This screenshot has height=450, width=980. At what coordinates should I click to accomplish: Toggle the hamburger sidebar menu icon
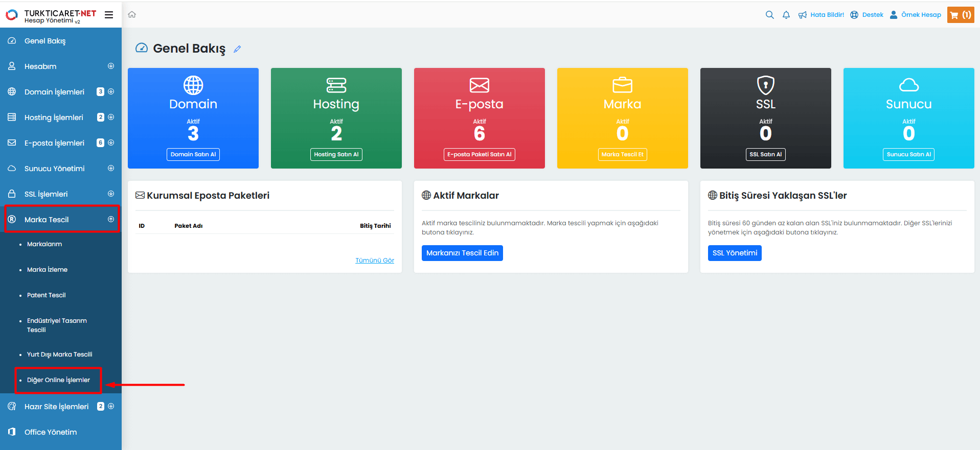[x=109, y=15]
